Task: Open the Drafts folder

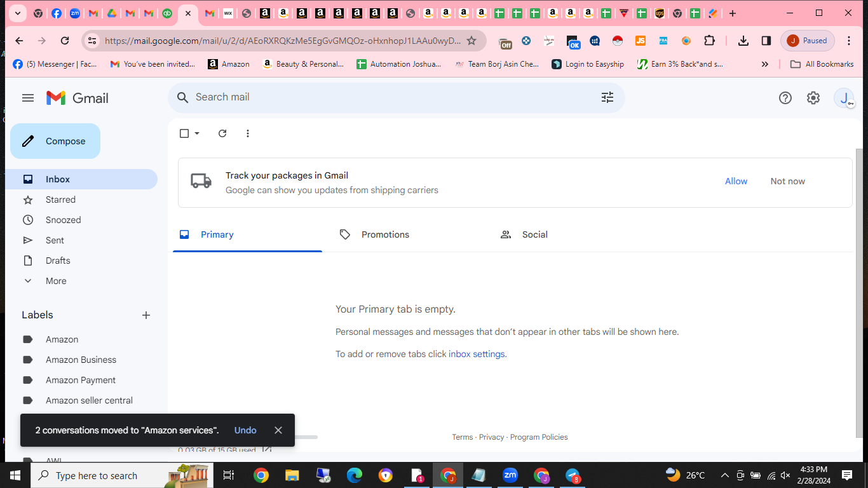Action: pyautogui.click(x=81, y=261)
